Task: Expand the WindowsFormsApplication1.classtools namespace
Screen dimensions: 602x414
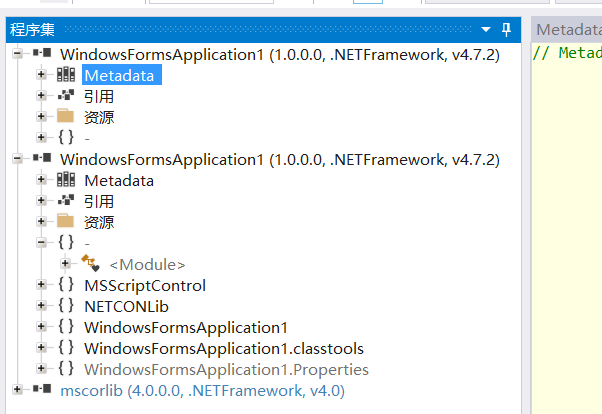Action: pyautogui.click(x=41, y=348)
